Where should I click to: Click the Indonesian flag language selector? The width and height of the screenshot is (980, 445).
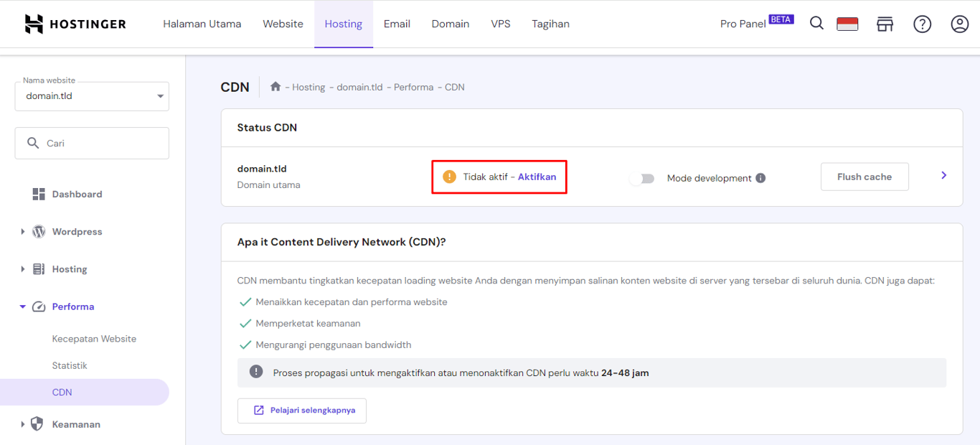click(847, 23)
